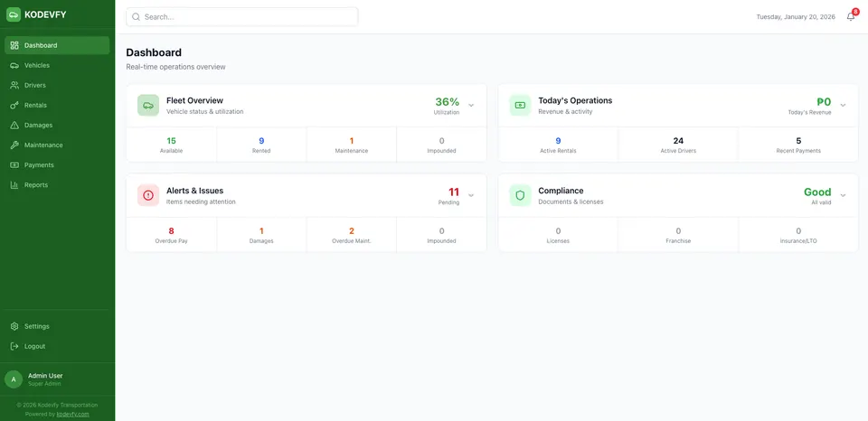Navigate to Rentals
This screenshot has width=868, height=421.
coord(57,105)
